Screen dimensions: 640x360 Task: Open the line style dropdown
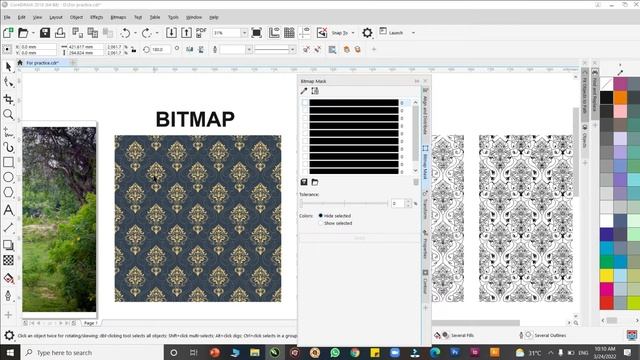[x=292, y=49]
